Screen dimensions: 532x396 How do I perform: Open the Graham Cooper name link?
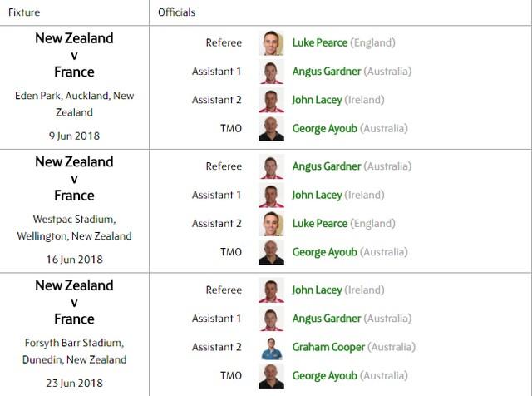(329, 348)
